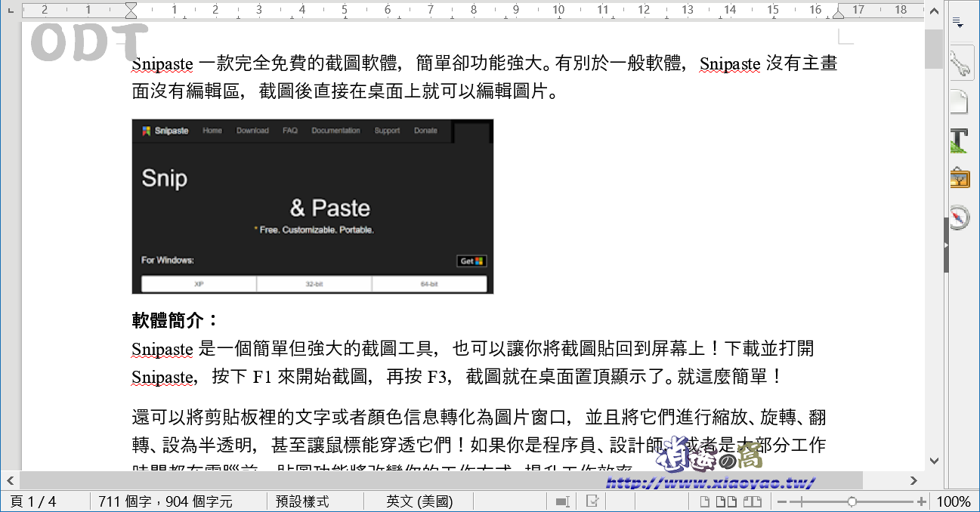Image resolution: width=980 pixels, height=512 pixels.
Task: Open the sidebar Page panel
Action: pyautogui.click(x=960, y=101)
